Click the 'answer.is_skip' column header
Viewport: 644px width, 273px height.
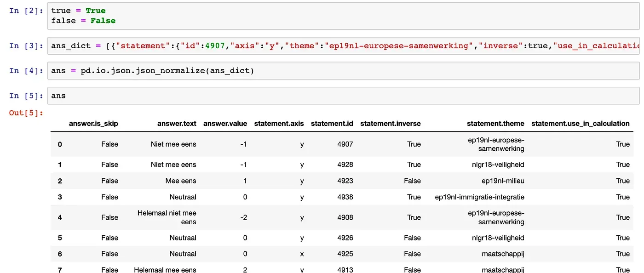click(x=93, y=123)
